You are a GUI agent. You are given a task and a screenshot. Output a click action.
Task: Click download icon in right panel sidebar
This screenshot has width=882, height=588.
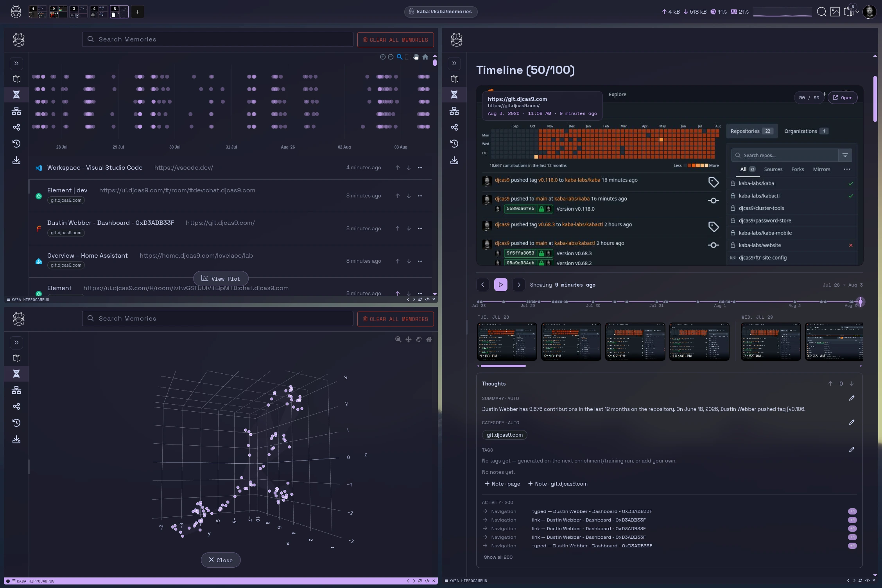click(454, 160)
